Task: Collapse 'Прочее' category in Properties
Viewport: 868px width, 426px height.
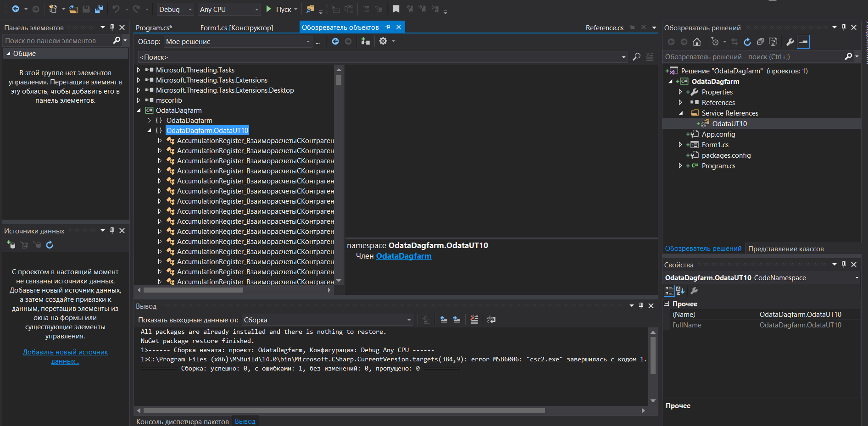Action: (667, 304)
